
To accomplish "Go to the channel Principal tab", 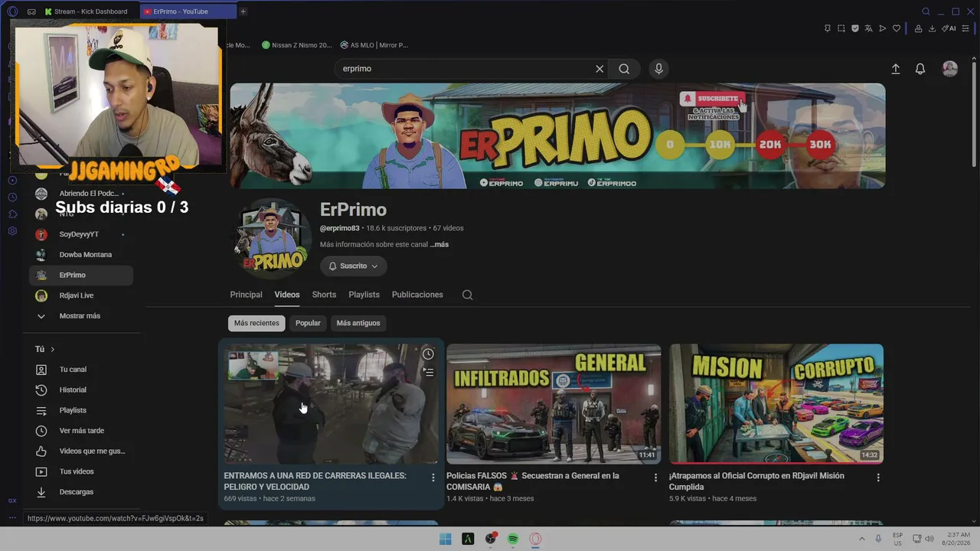I will [246, 295].
